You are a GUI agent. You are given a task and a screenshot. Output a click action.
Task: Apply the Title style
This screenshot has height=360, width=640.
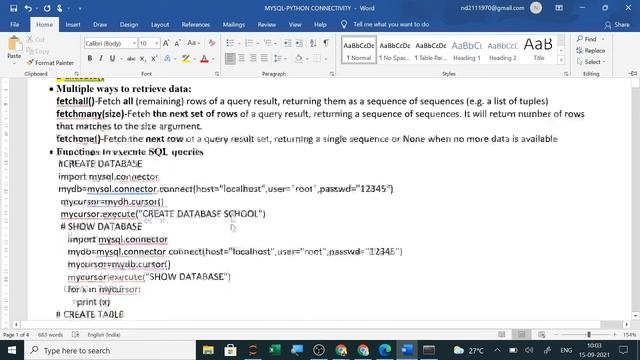click(539, 50)
